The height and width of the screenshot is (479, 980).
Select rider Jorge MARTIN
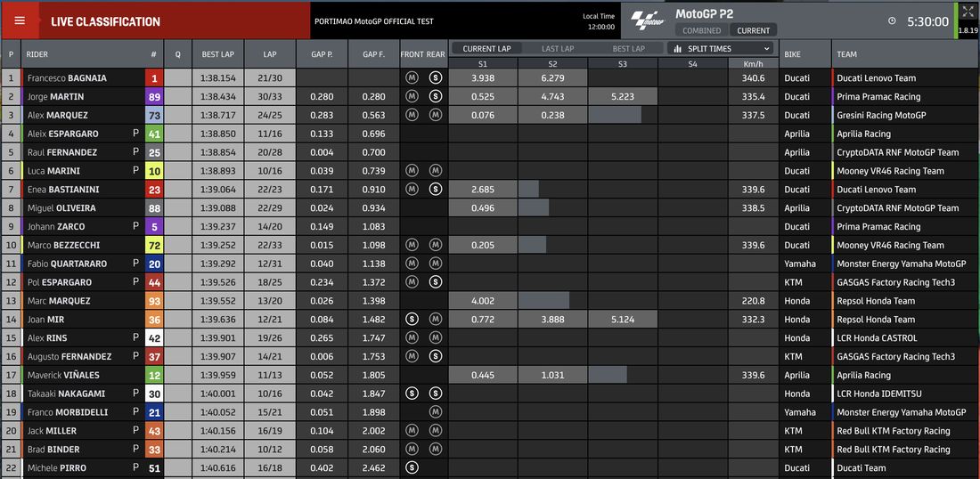[55, 97]
